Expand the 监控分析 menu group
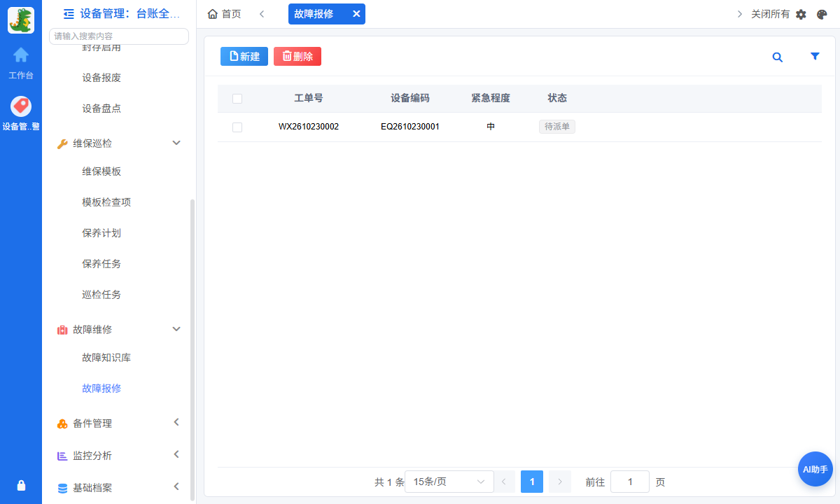The image size is (840, 504). 176,454
